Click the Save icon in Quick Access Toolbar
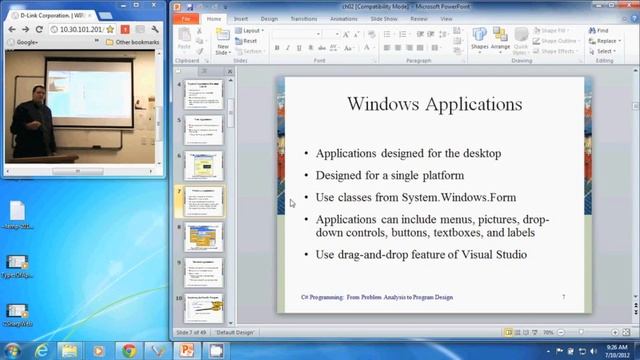The image size is (640, 360). pos(190,7)
